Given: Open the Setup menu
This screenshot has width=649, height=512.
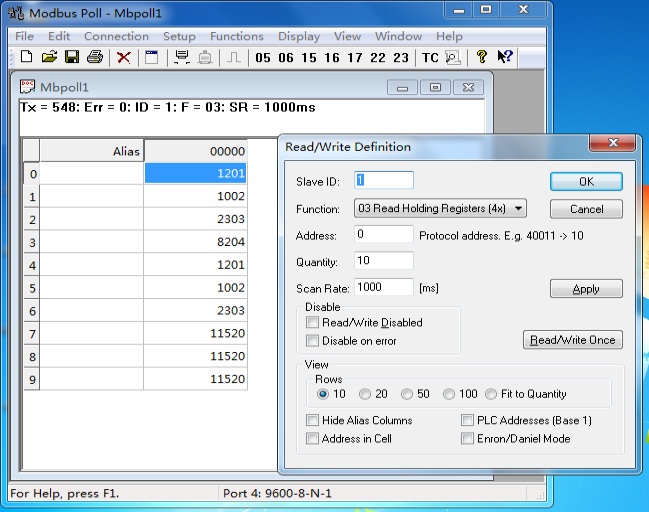Looking at the screenshot, I should click(x=179, y=36).
